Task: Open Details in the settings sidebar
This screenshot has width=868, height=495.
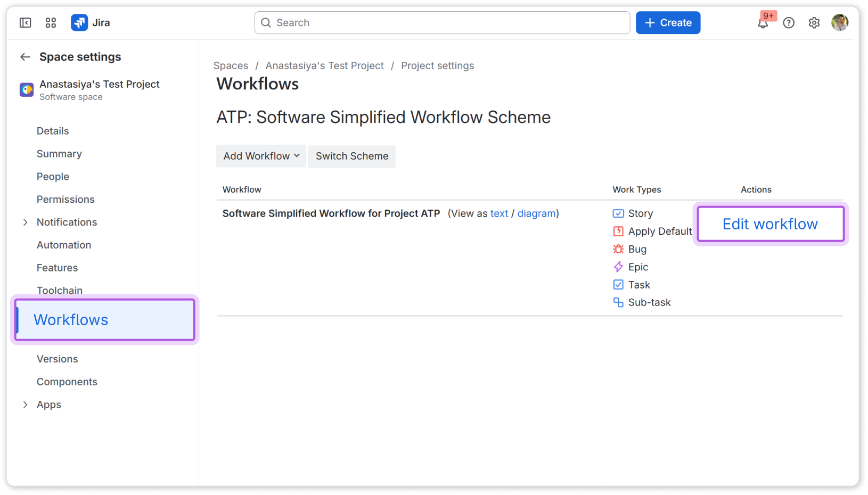Action: [x=53, y=131]
